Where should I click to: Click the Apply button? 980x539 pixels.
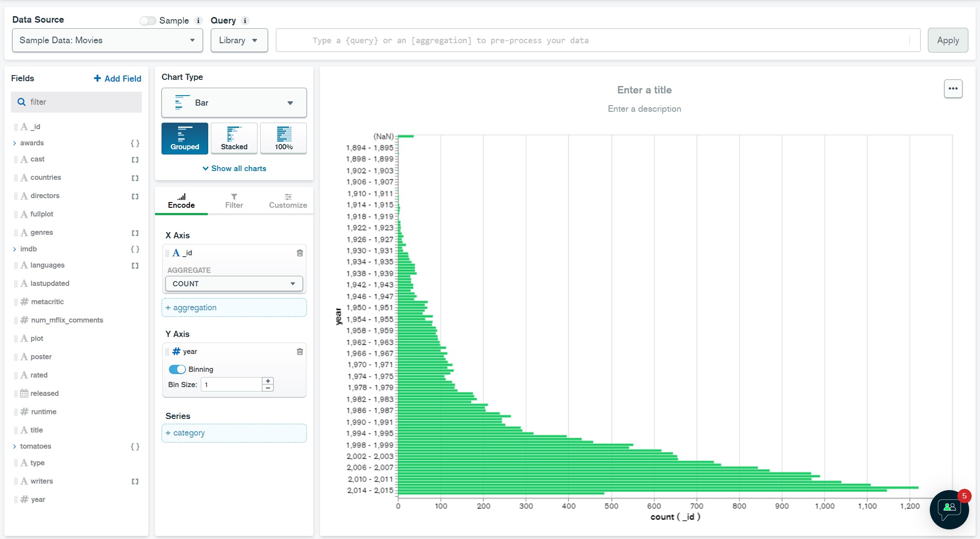947,40
